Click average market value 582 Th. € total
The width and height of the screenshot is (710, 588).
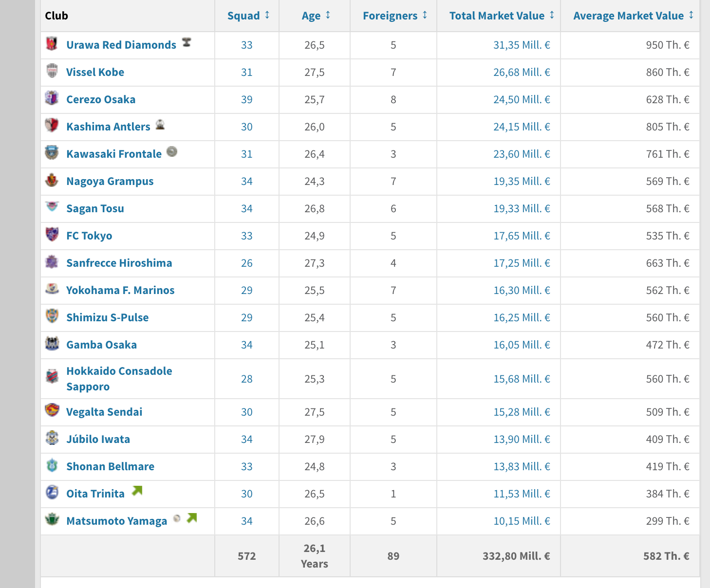coord(666,556)
